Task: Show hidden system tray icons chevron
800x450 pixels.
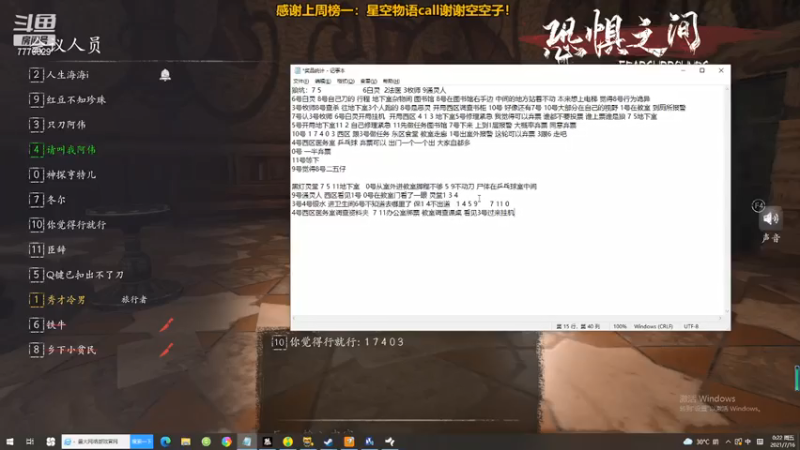Action: tap(728, 442)
